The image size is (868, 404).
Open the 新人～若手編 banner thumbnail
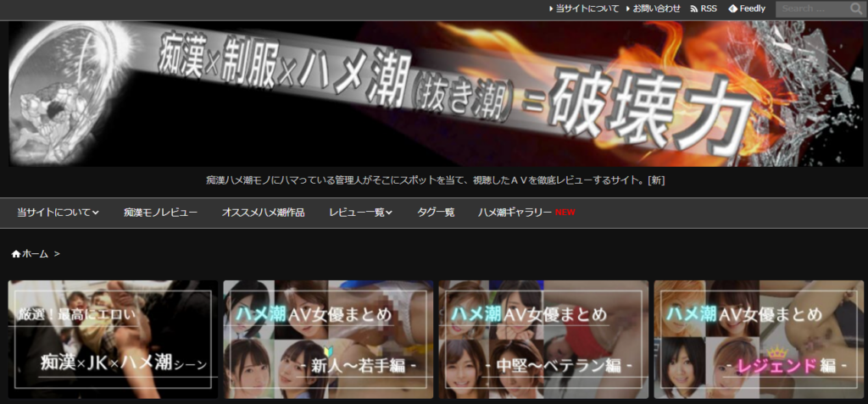tap(328, 339)
